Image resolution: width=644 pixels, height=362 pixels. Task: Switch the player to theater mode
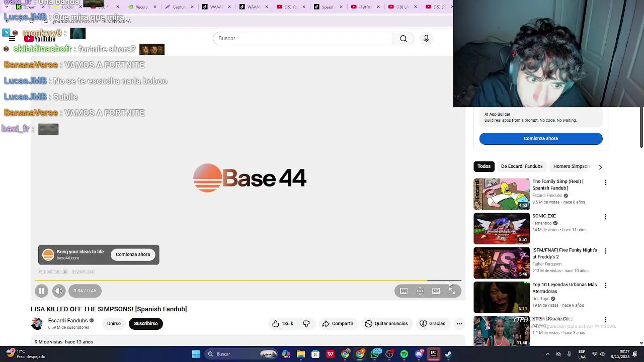pos(436,291)
